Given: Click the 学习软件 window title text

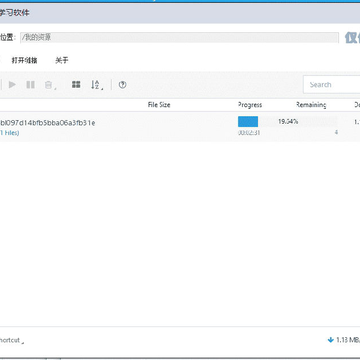Looking at the screenshot, I should (x=15, y=13).
